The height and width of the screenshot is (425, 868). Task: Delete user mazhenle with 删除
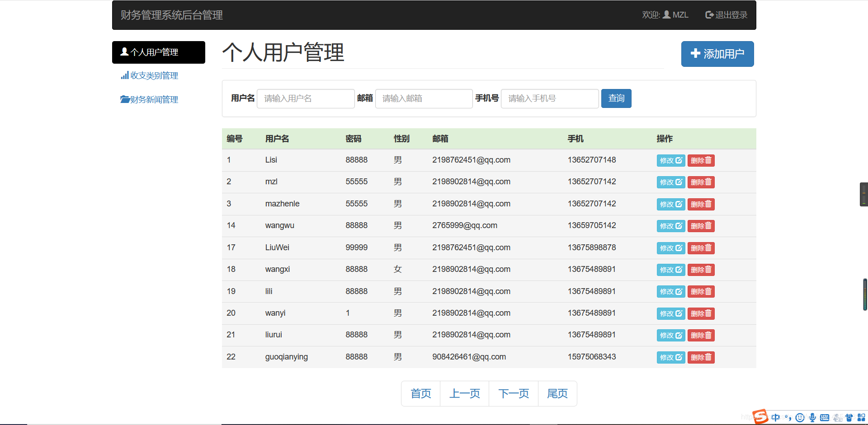(701, 204)
